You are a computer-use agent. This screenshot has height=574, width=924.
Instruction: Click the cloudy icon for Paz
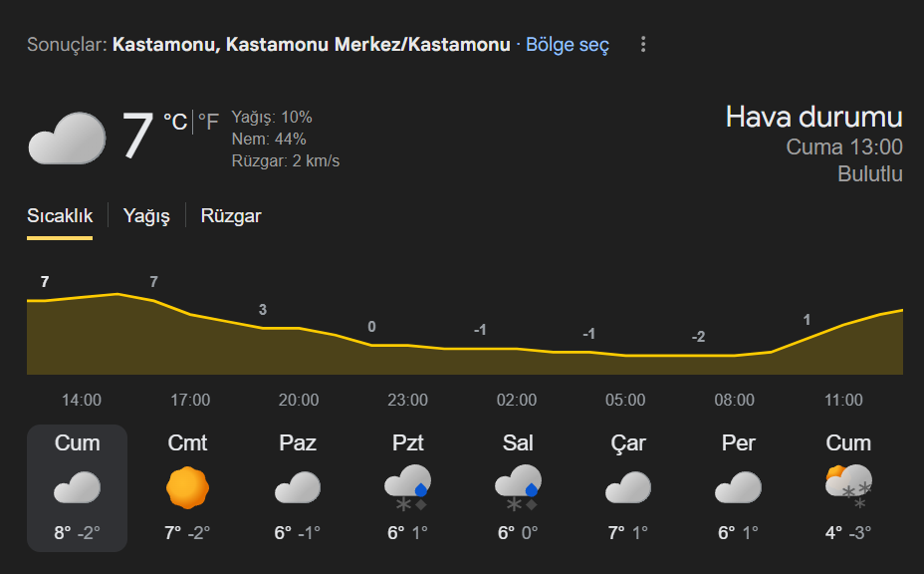click(298, 487)
